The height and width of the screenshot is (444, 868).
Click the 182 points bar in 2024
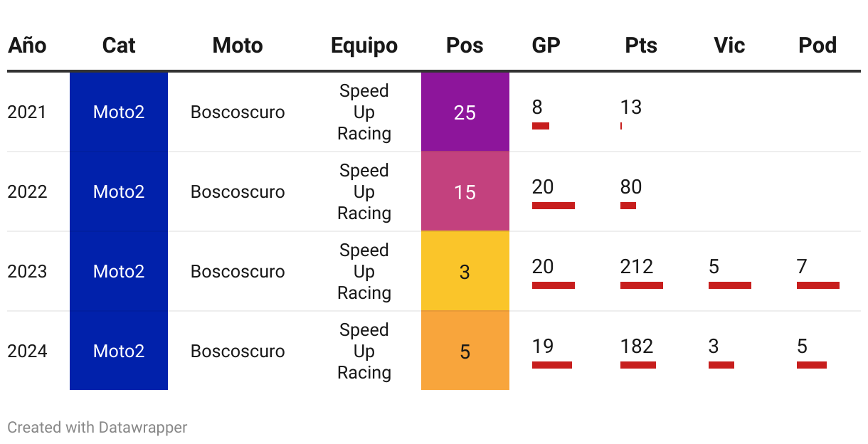point(638,365)
